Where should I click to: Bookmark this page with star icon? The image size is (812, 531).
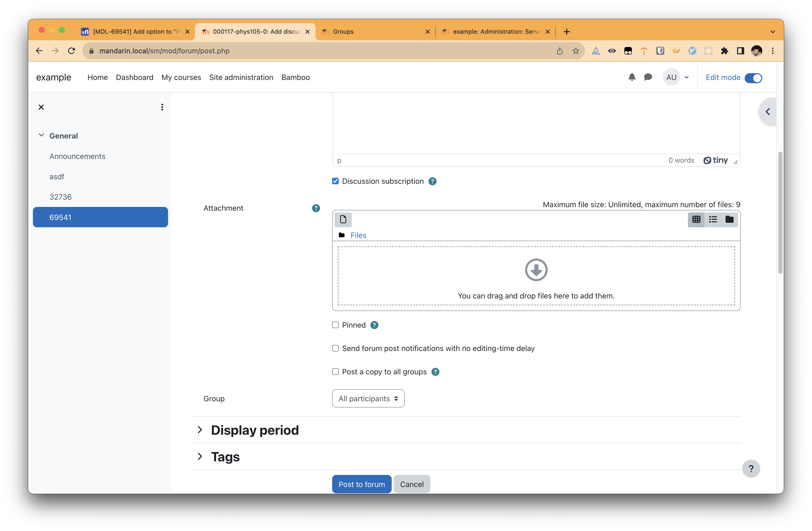click(576, 51)
